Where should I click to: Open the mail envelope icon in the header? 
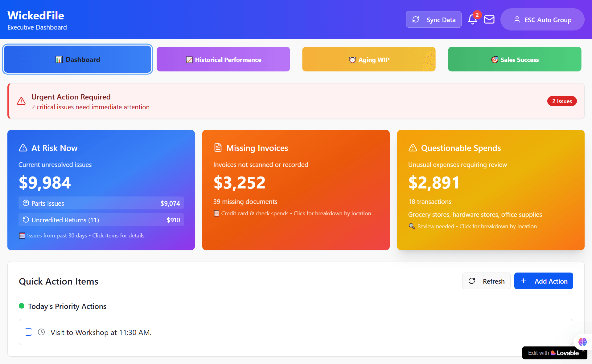[x=489, y=19]
